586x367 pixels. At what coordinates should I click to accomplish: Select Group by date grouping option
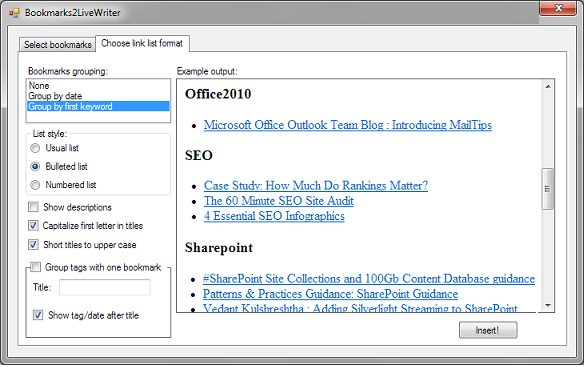pyautogui.click(x=98, y=96)
